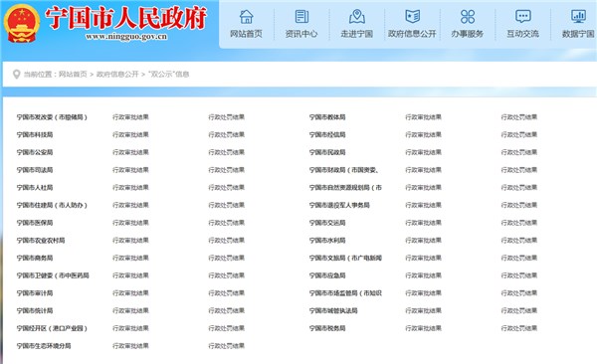
Task: Open the 网站首页 house icon in navigation
Action: coord(246,17)
